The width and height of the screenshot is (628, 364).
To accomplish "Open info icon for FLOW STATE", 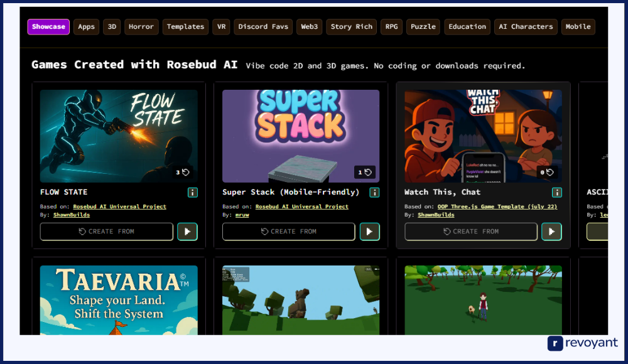I will click(x=193, y=193).
